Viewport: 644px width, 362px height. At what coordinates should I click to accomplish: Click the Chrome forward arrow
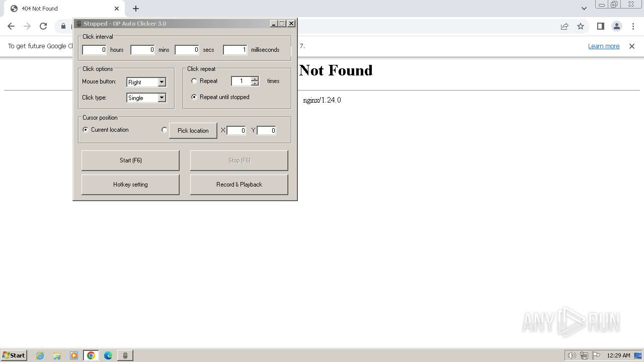(x=27, y=26)
